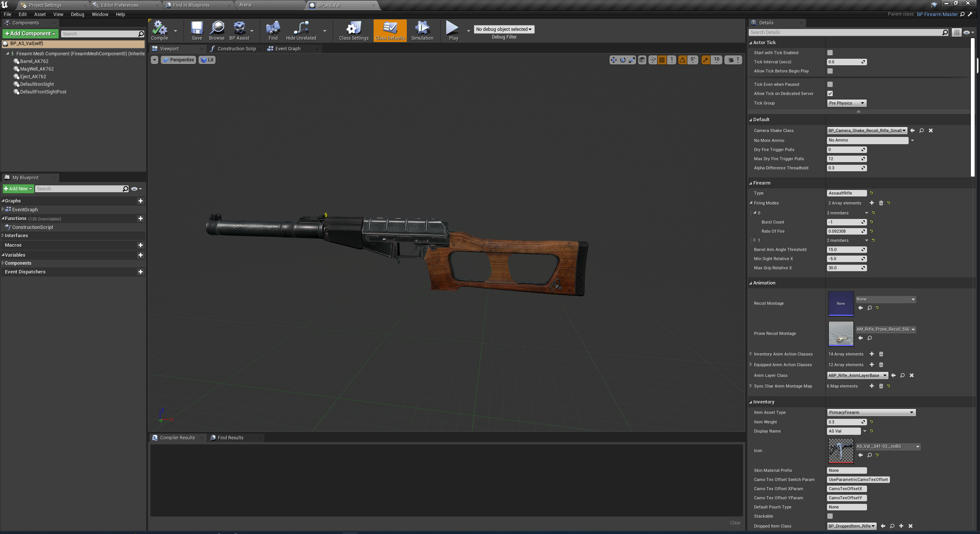The height and width of the screenshot is (534, 980).
Task: Toggle Allow Tick on Dedicated Server
Action: point(830,93)
